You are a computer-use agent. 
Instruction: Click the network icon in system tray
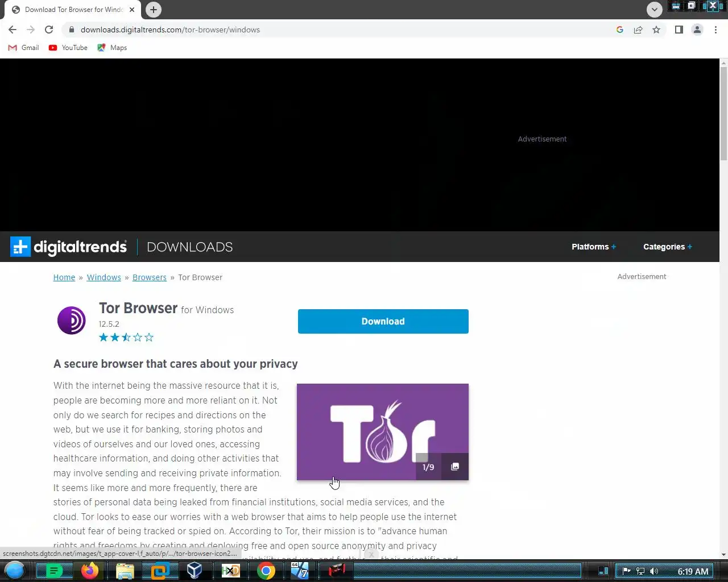640,571
